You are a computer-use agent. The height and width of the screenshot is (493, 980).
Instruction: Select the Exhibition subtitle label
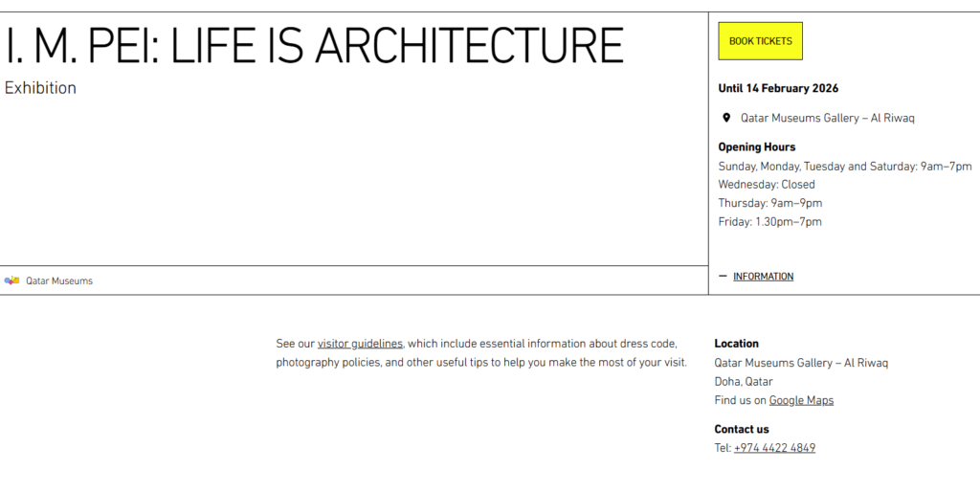[x=40, y=88]
